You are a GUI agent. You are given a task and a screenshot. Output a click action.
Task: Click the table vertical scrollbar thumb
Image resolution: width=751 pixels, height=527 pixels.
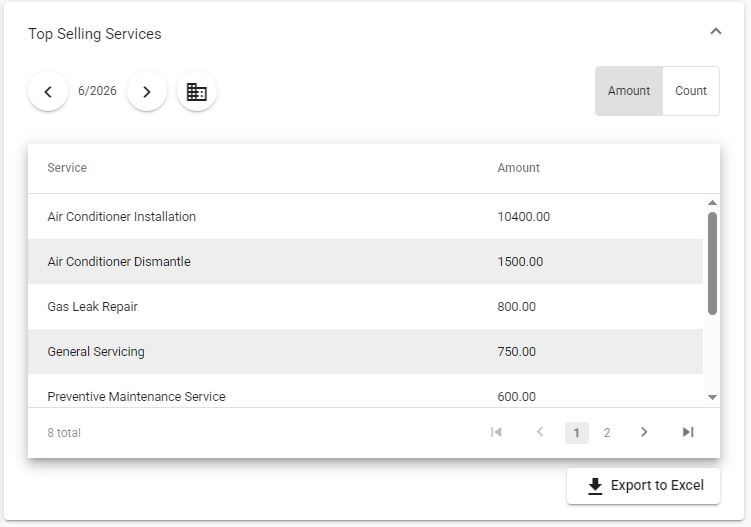[712, 264]
